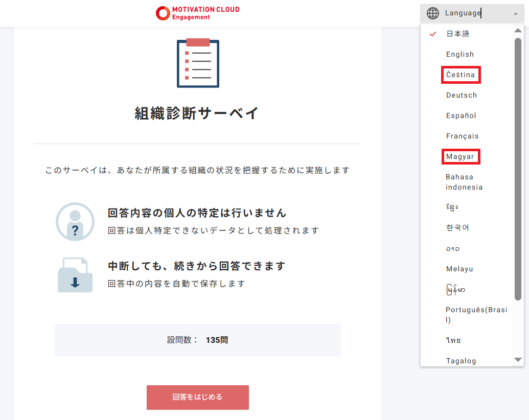The width and height of the screenshot is (529, 420).
Task: Click the scroll-up arrow in language list
Action: [518, 30]
